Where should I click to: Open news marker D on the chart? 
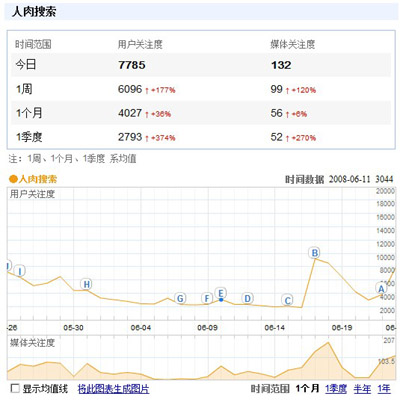[x=247, y=298]
